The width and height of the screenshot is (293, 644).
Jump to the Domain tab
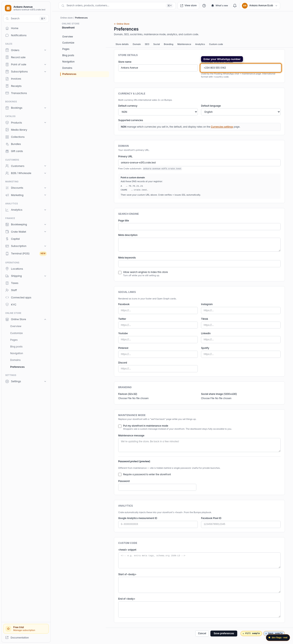click(x=137, y=44)
